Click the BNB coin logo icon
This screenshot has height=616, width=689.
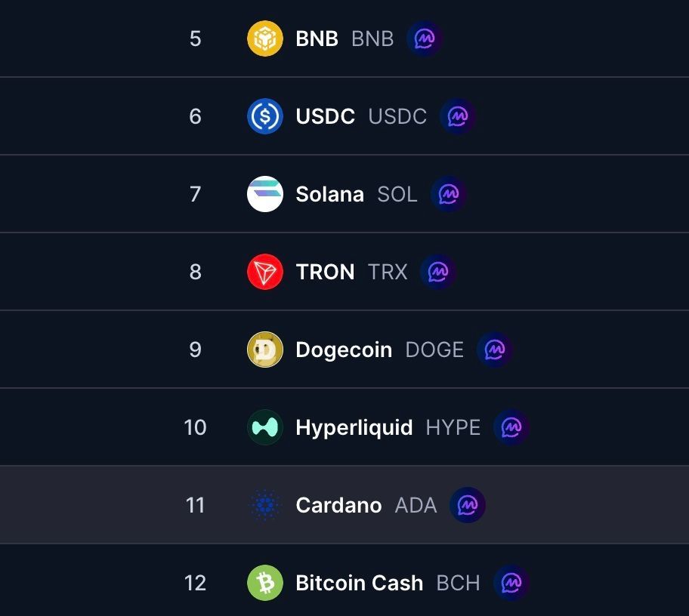[265, 38]
